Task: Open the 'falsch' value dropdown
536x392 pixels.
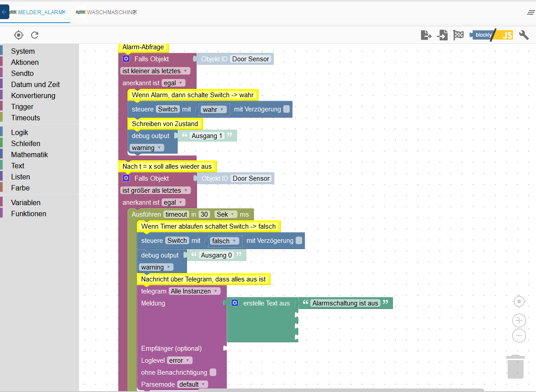Action: 224,241
